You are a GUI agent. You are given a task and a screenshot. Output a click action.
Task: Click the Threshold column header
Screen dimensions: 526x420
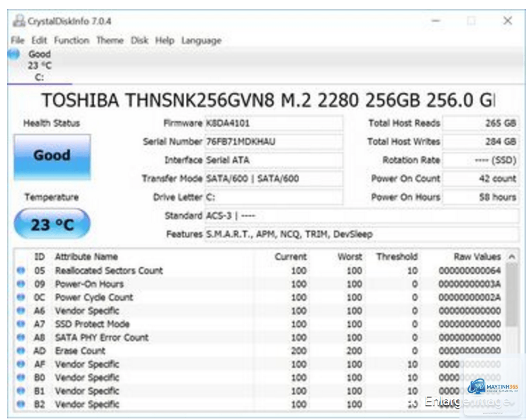(x=397, y=257)
